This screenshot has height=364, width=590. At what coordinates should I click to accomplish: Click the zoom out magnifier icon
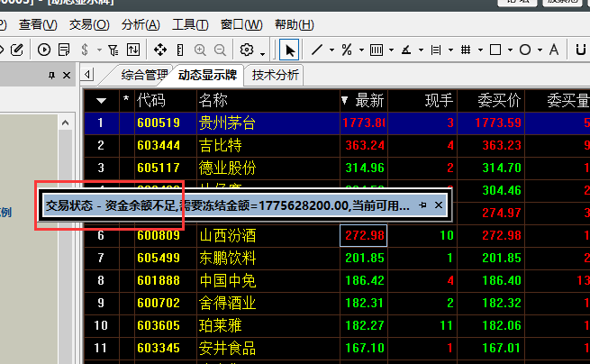220,50
